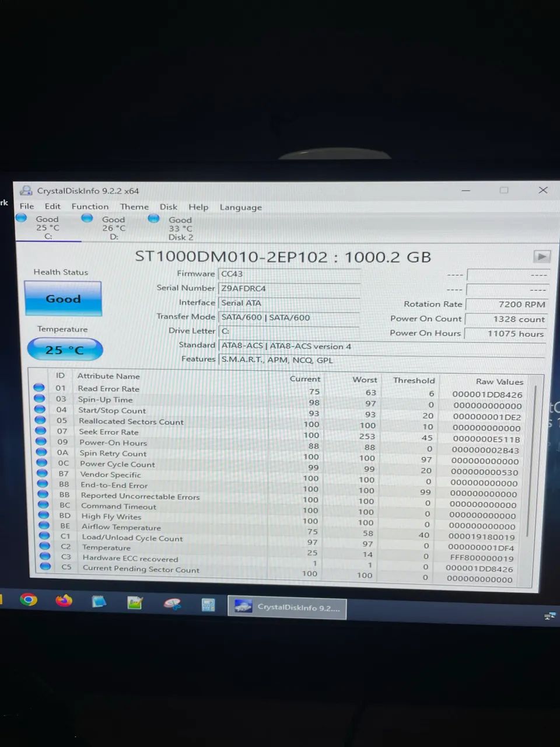Open the Language menu

pyautogui.click(x=240, y=207)
